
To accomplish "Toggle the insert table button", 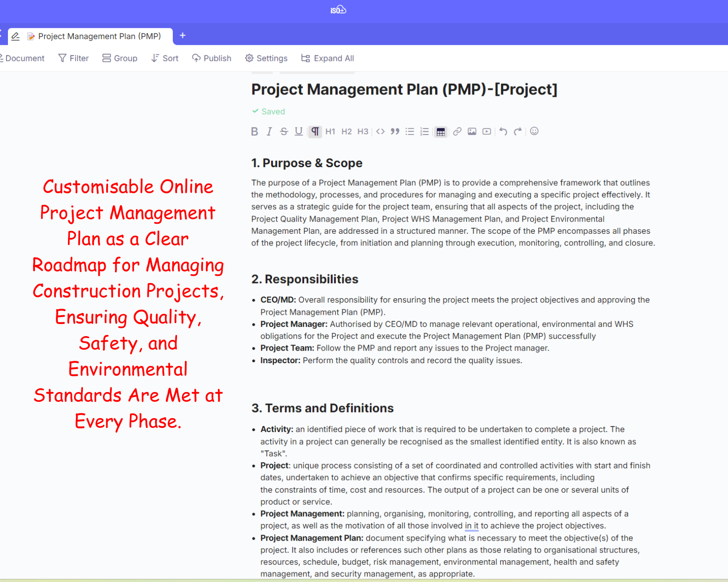I will click(x=441, y=132).
